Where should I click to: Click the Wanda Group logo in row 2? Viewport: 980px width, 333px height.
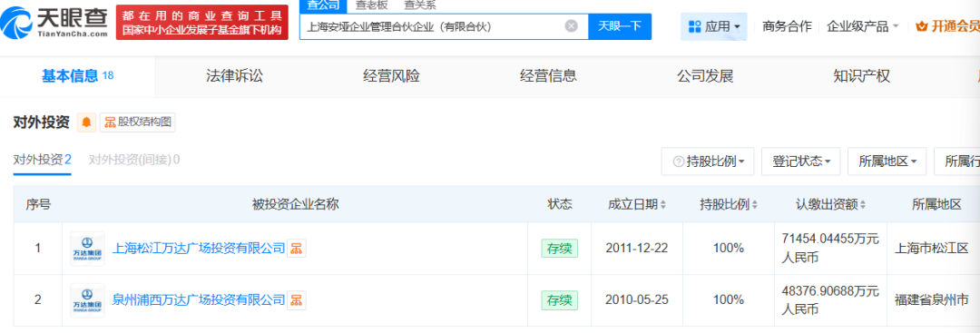click(x=87, y=300)
